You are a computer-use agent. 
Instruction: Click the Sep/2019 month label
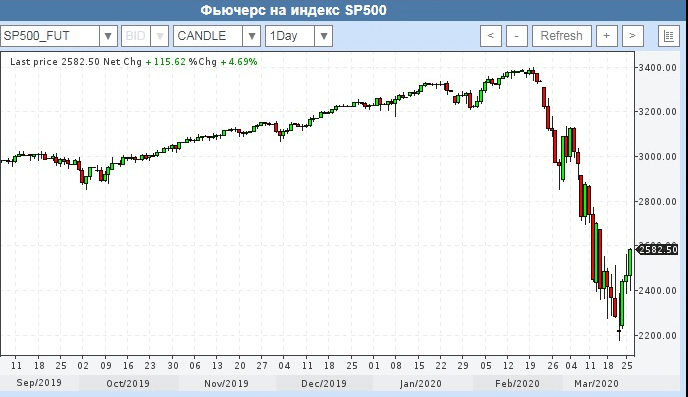pos(39,383)
